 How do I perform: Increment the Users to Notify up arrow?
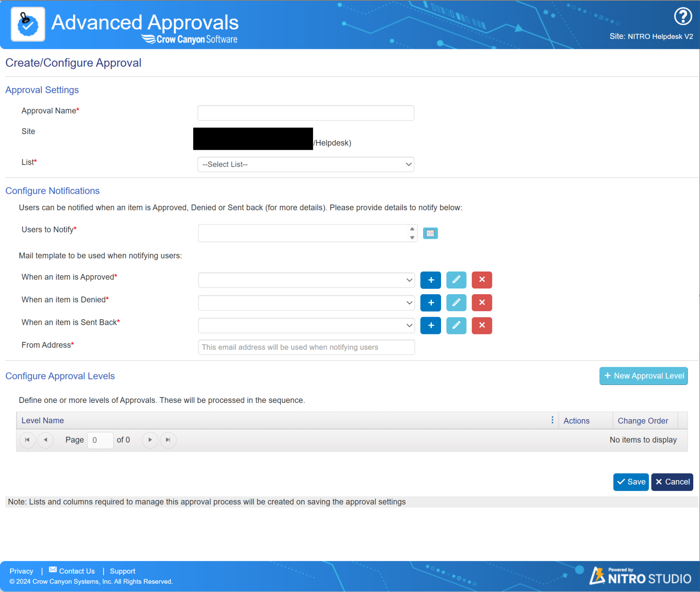tap(412, 229)
